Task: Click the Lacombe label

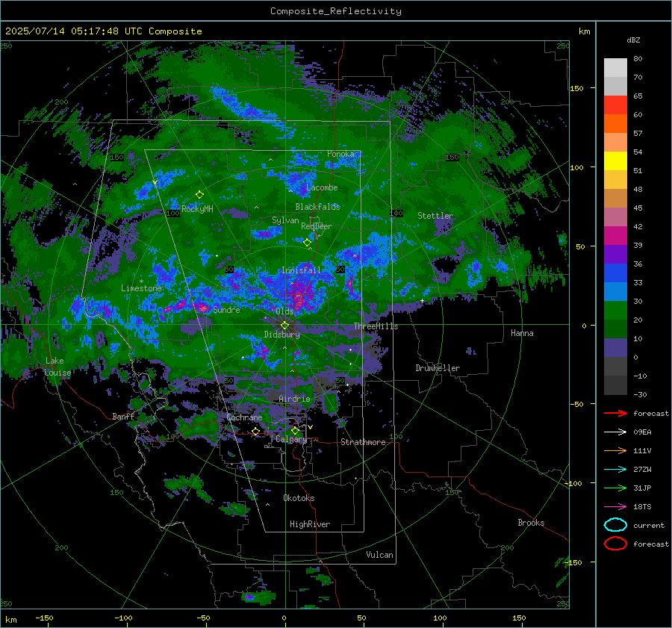Action: pos(322,187)
